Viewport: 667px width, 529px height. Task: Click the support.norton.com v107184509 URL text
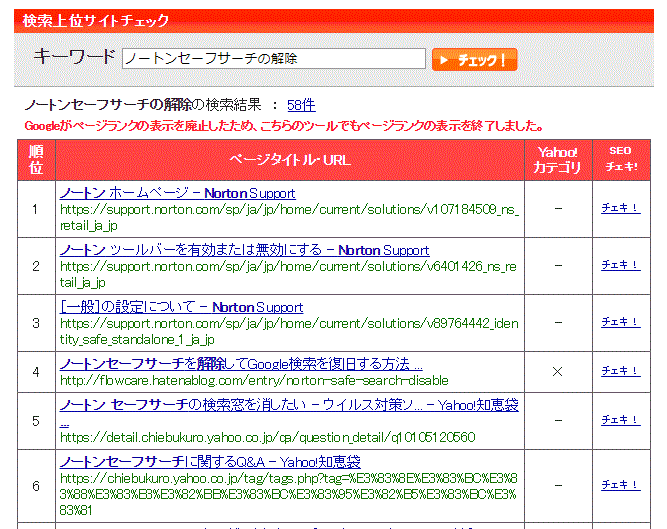point(289,217)
